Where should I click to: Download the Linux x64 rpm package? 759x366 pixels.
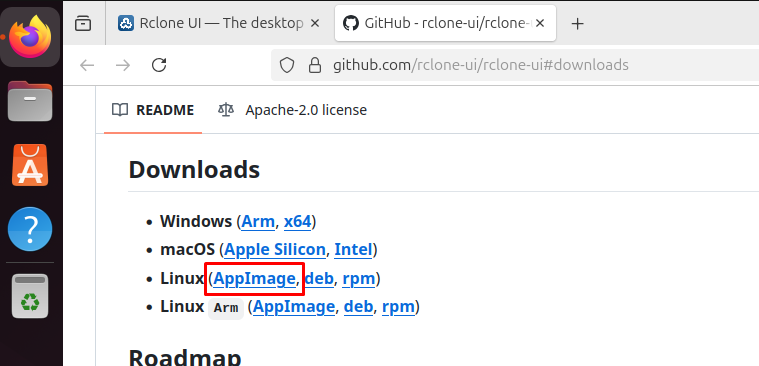coord(359,278)
